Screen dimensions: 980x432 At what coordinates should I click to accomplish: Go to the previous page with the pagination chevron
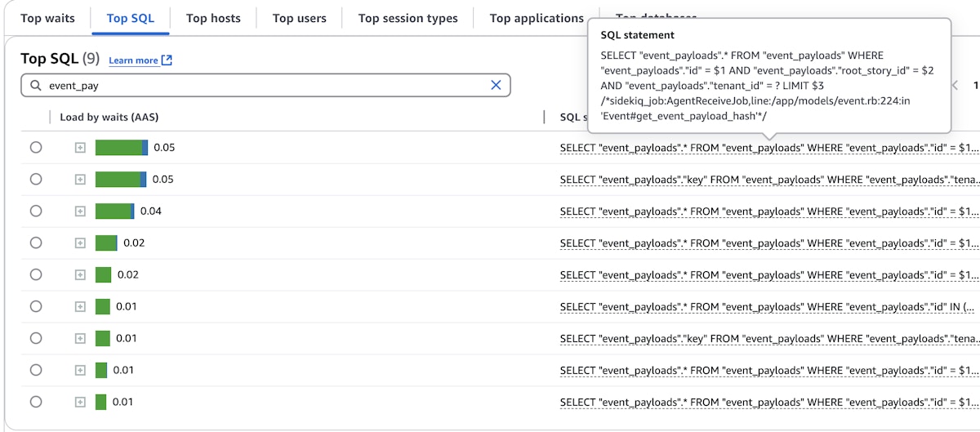[954, 85]
